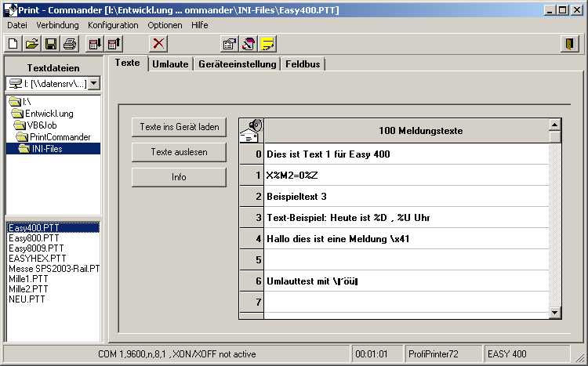Switch to the Geräteeinstellung tab
The width and height of the screenshot is (588, 366).
(237, 64)
